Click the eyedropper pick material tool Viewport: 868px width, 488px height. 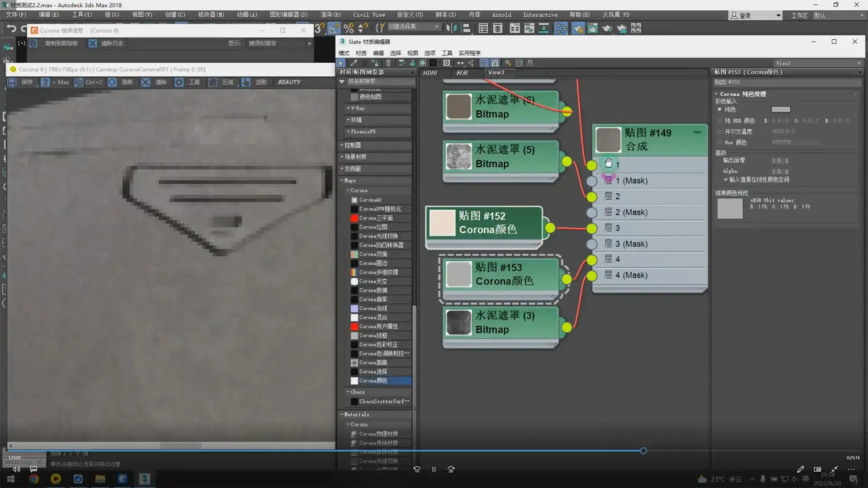[354, 63]
